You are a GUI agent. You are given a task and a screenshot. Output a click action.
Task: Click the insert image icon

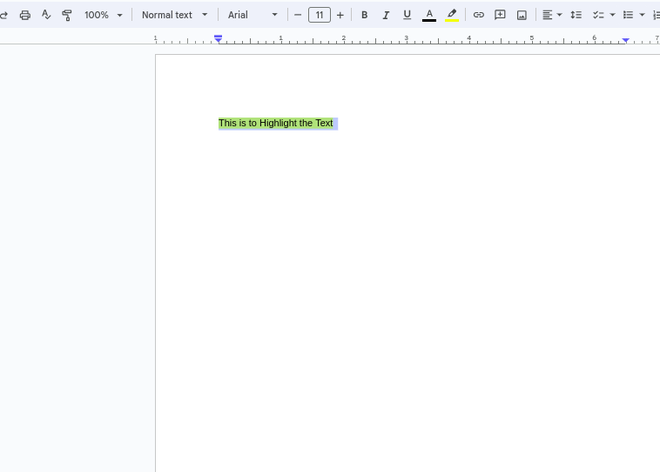521,15
